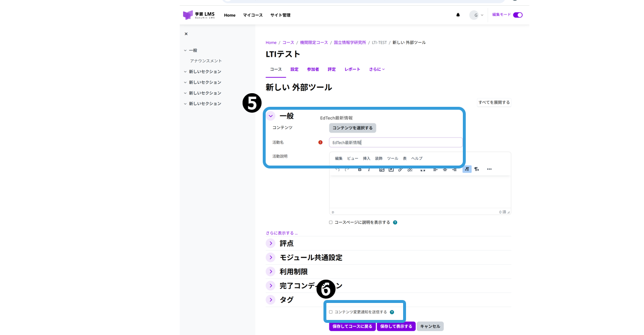This screenshot has width=644, height=335.
Task: Collapse the 一般 form section
Action: [271, 116]
